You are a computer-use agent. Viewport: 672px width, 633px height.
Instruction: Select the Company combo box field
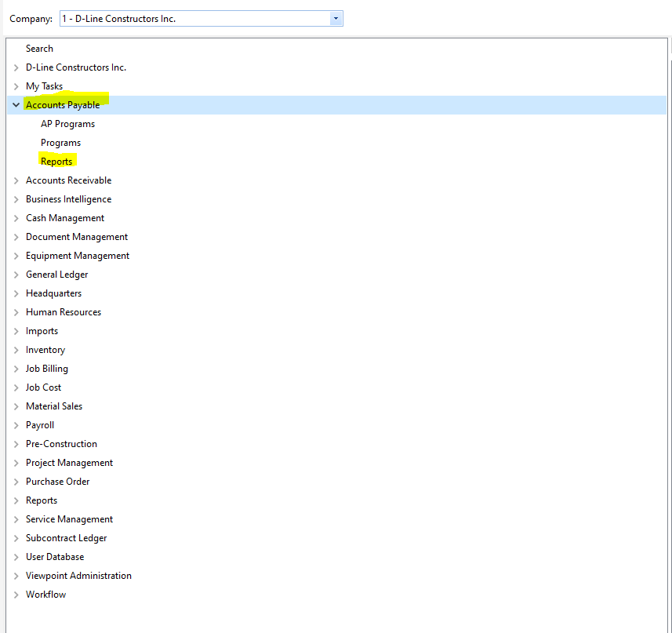201,18
